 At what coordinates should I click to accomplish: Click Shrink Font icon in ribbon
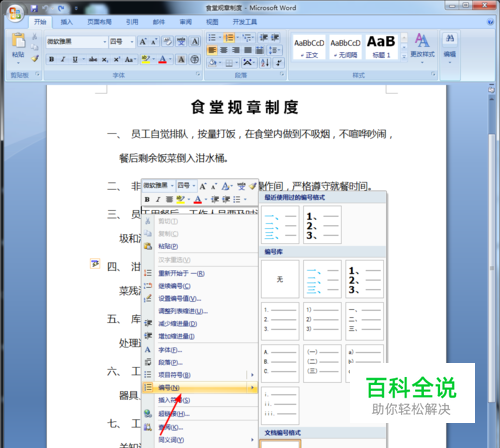coord(154,42)
